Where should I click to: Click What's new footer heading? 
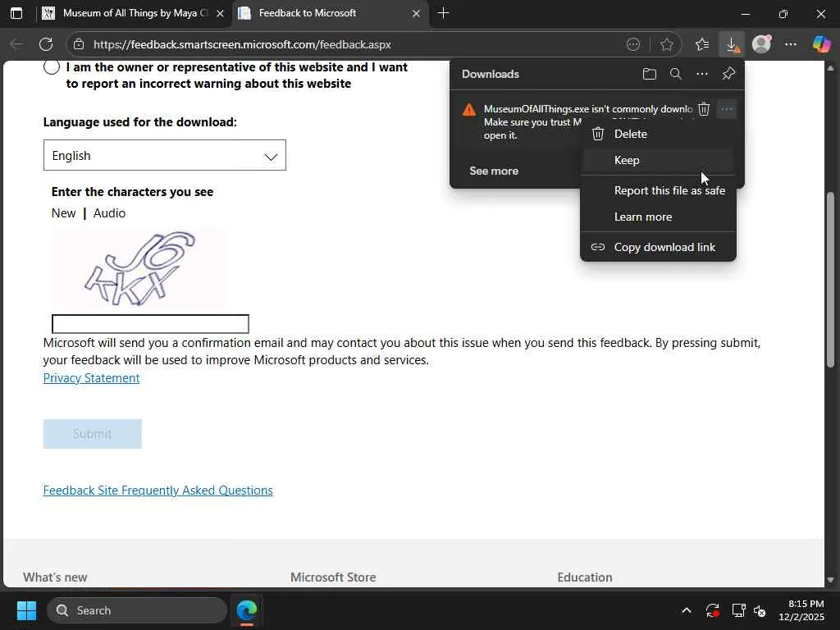(x=55, y=577)
